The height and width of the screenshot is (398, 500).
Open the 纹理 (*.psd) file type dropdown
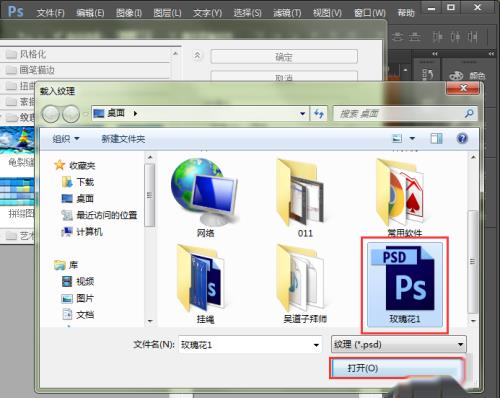click(x=399, y=344)
